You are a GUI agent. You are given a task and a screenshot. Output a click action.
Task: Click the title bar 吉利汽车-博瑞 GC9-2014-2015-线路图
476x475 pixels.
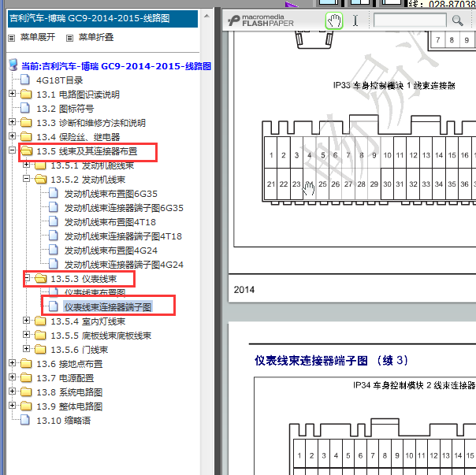pos(102,19)
